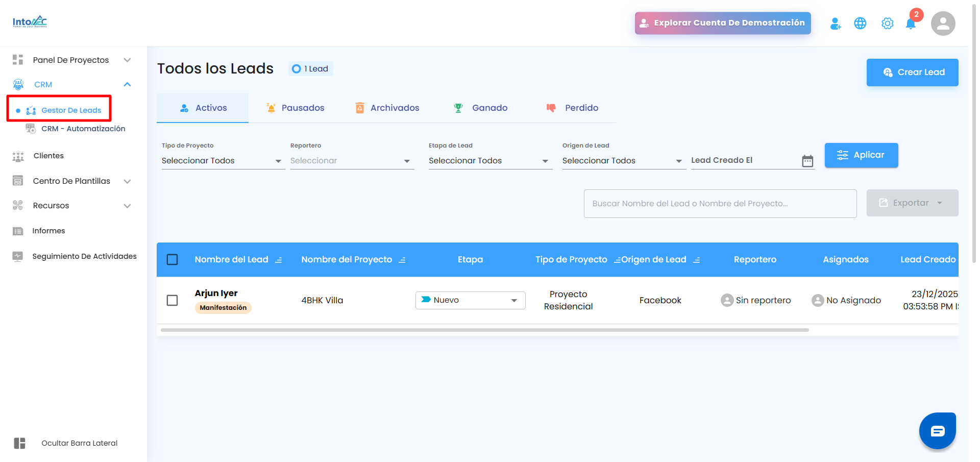Click the settings gear icon
Viewport: 980px width, 462px height.
pyautogui.click(x=888, y=23)
